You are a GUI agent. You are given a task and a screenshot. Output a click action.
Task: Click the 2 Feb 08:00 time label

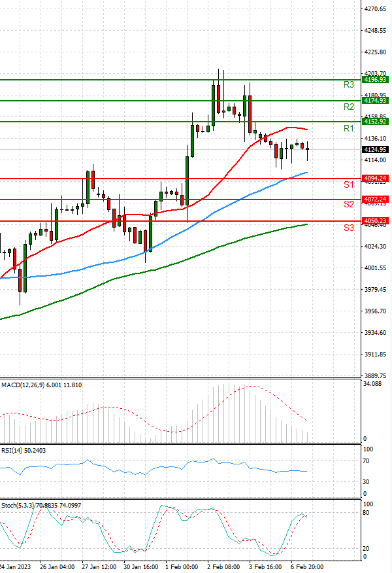(x=223, y=567)
